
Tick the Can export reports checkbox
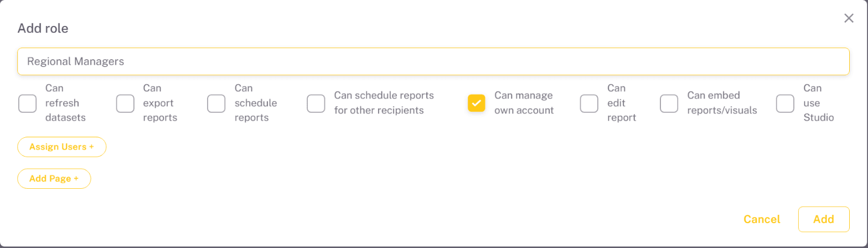click(x=125, y=103)
